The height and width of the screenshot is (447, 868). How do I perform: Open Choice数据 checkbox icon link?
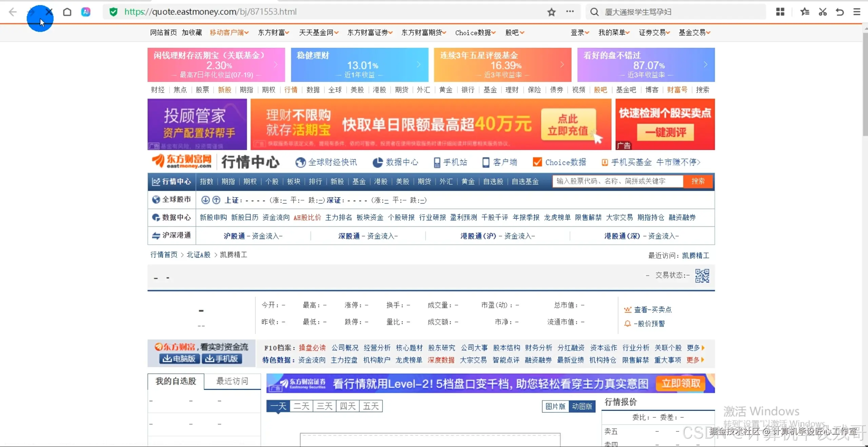559,162
